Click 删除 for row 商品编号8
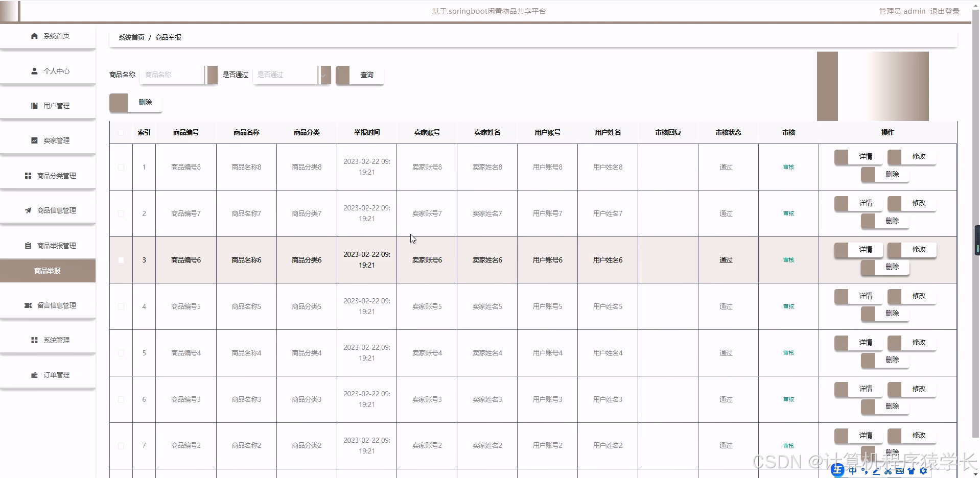The height and width of the screenshot is (478, 980). coord(885,174)
